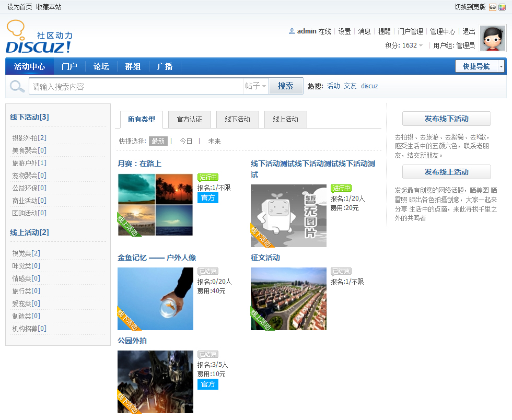Select the 最新 quick filter
This screenshot has width=512, height=420.
click(158, 141)
